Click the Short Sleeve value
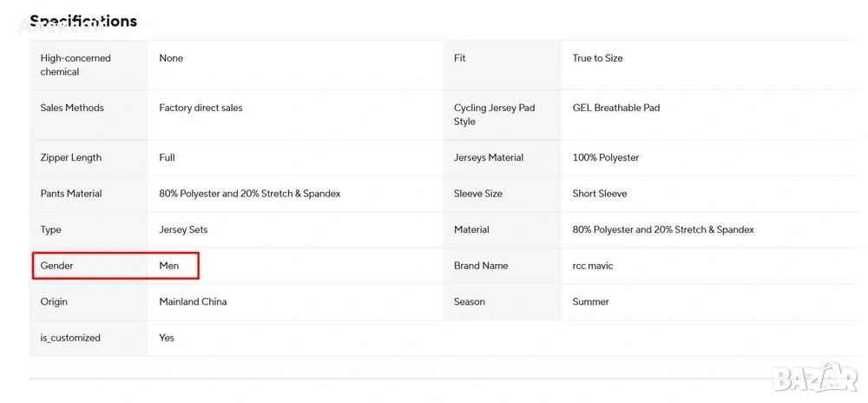 pos(600,194)
